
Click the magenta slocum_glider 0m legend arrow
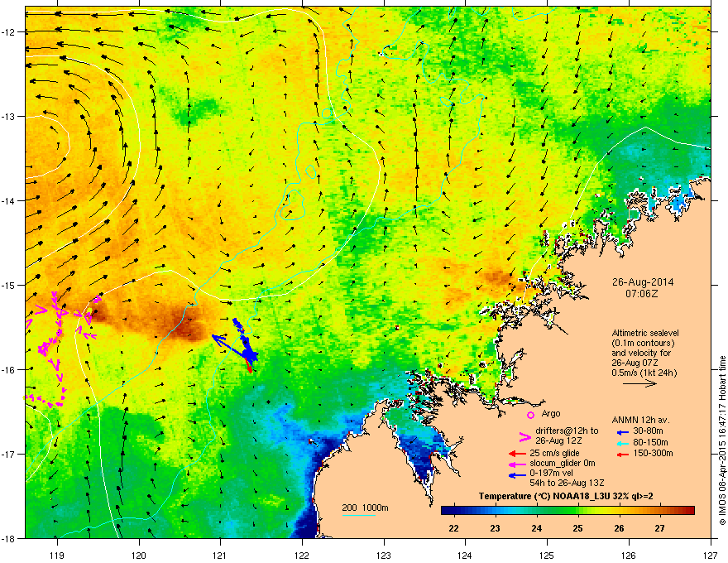tap(517, 464)
